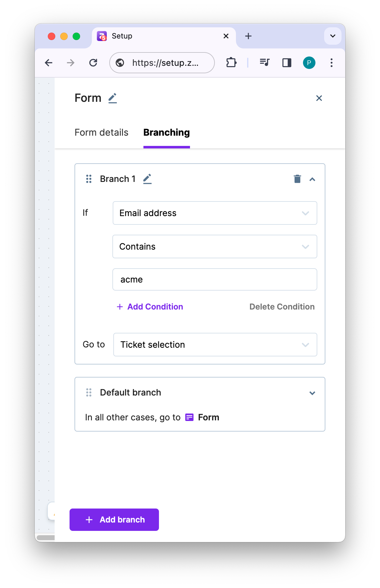Delete Branch 1 with the trash icon
The height and width of the screenshot is (588, 380).
pyautogui.click(x=297, y=179)
